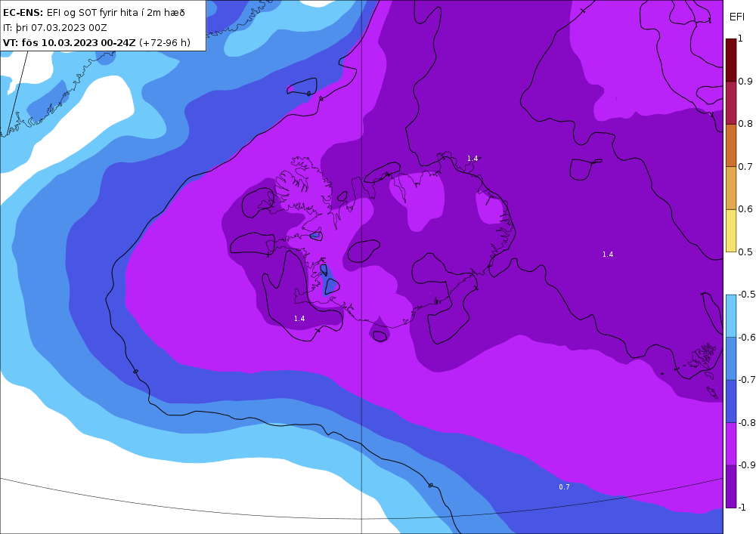Click the medium blue -0.6 to -0.7 swatch
This screenshot has width=756, height=534.
click(x=731, y=358)
